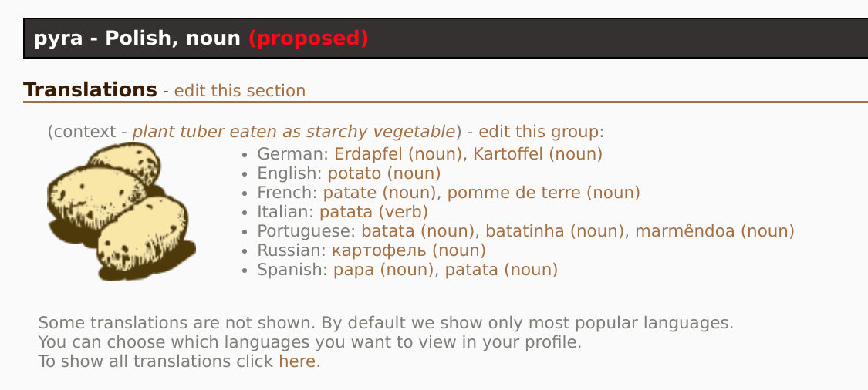Open Portuguese translation 'batatinha (noun)'

(x=555, y=231)
